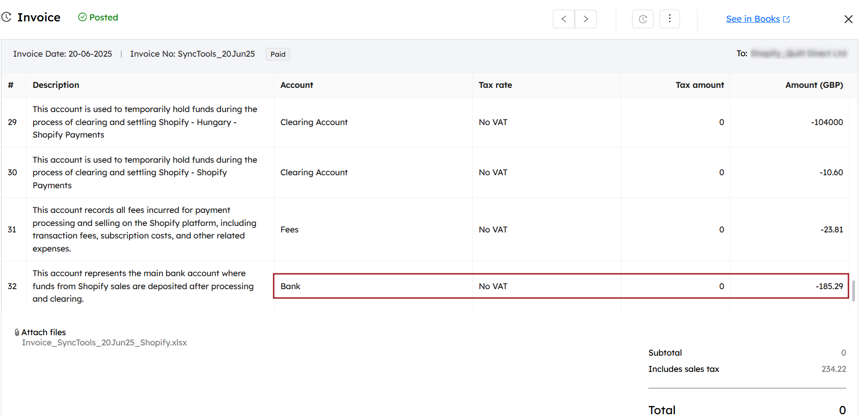Image resolution: width=868 pixels, height=417 pixels.
Task: Click the table vertical scrollbar thumb
Action: [853, 291]
